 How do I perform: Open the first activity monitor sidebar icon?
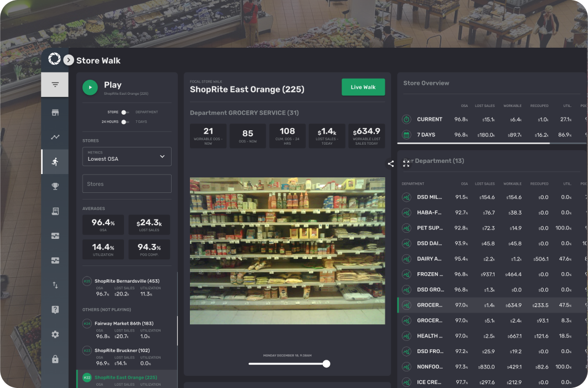[55, 236]
